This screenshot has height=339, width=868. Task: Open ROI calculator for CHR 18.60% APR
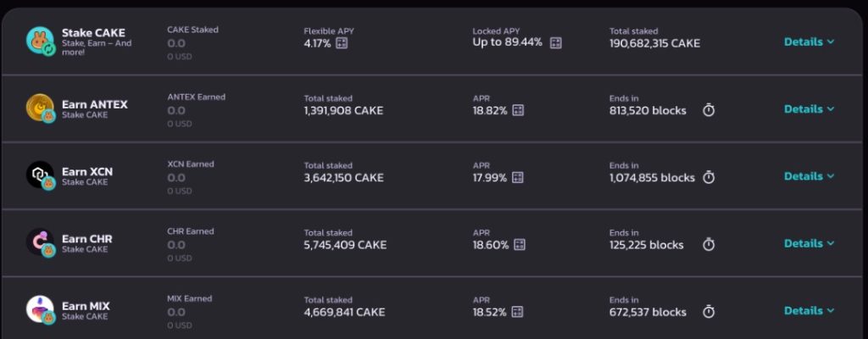pos(519,244)
